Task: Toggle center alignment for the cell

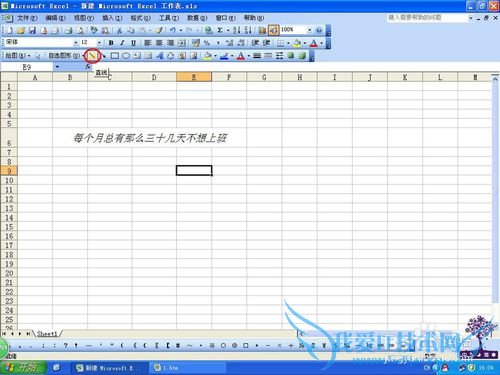Action: pyautogui.click(x=159, y=43)
